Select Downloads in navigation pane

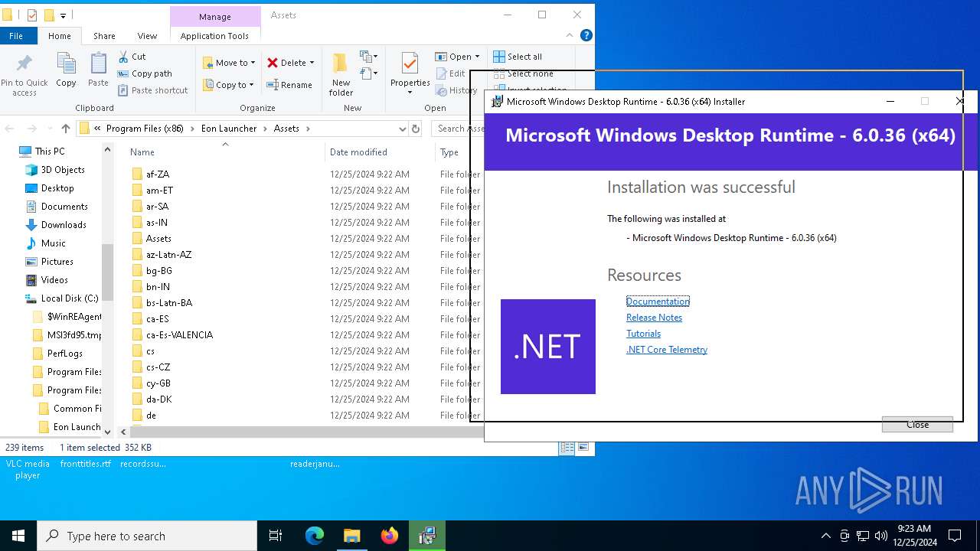[x=64, y=225]
